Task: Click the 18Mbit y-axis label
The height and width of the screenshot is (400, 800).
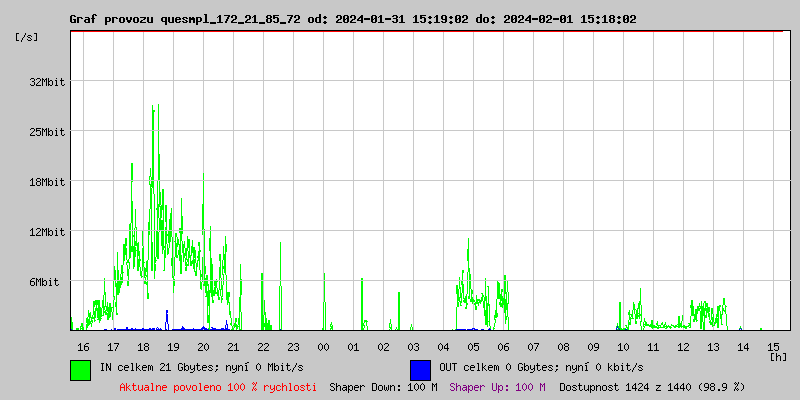Action: (47, 182)
